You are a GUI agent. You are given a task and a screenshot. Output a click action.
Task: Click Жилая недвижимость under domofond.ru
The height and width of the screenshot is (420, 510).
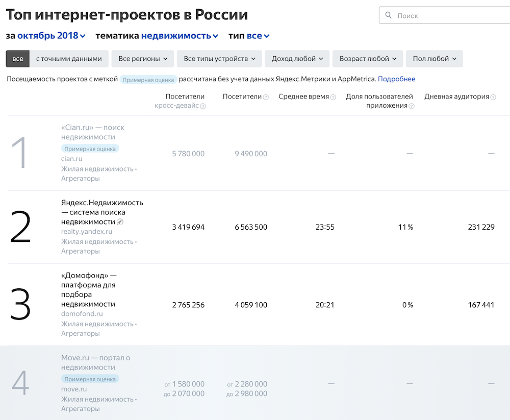tap(97, 324)
